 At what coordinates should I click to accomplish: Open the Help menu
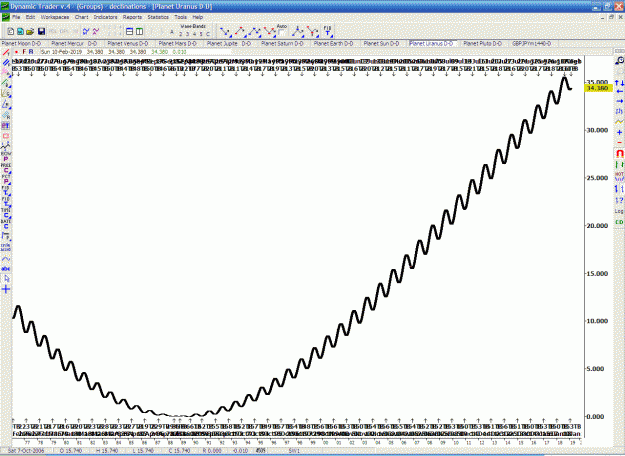pyautogui.click(x=198, y=17)
